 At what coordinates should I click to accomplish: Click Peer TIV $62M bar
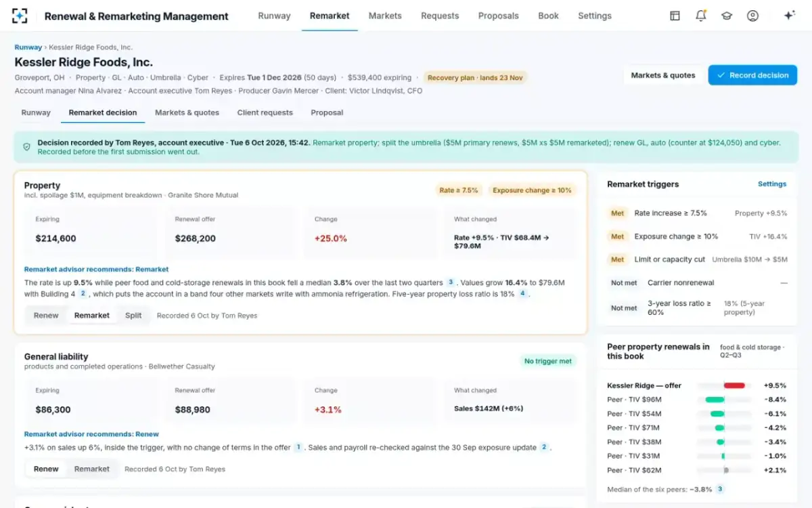[x=726, y=470]
